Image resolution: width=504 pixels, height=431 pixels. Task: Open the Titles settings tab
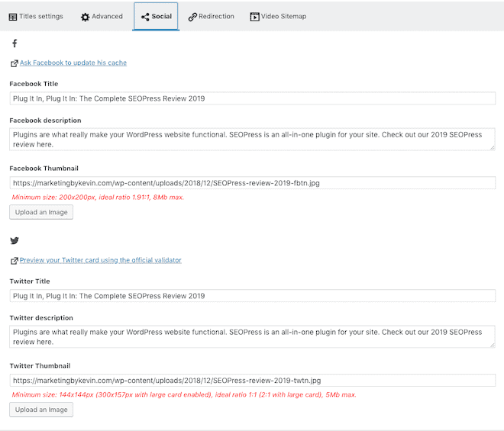pos(36,16)
